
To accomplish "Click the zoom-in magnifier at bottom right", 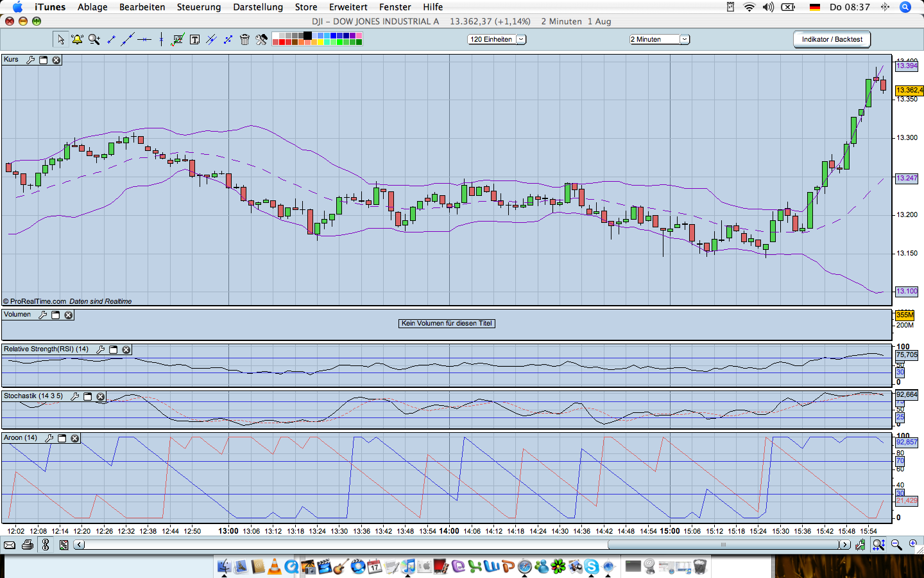I will point(913,543).
